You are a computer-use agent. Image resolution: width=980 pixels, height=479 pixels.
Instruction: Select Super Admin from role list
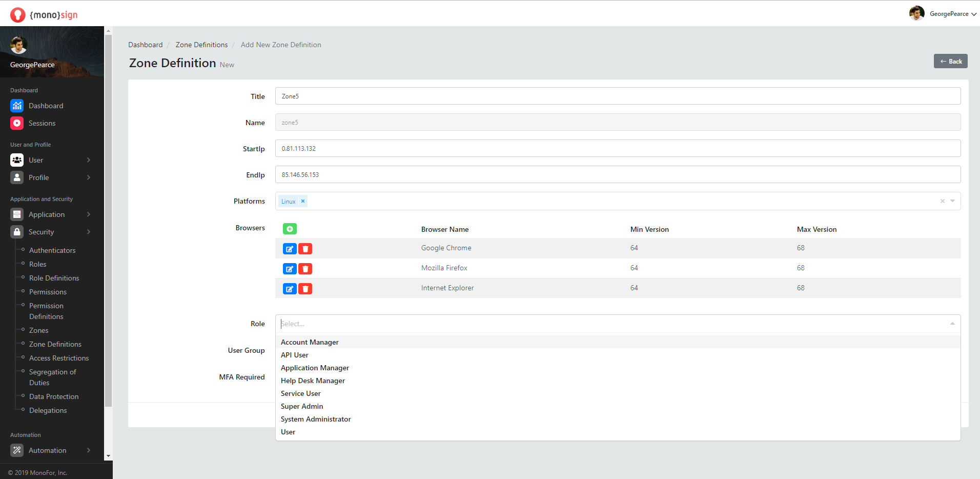(302, 406)
